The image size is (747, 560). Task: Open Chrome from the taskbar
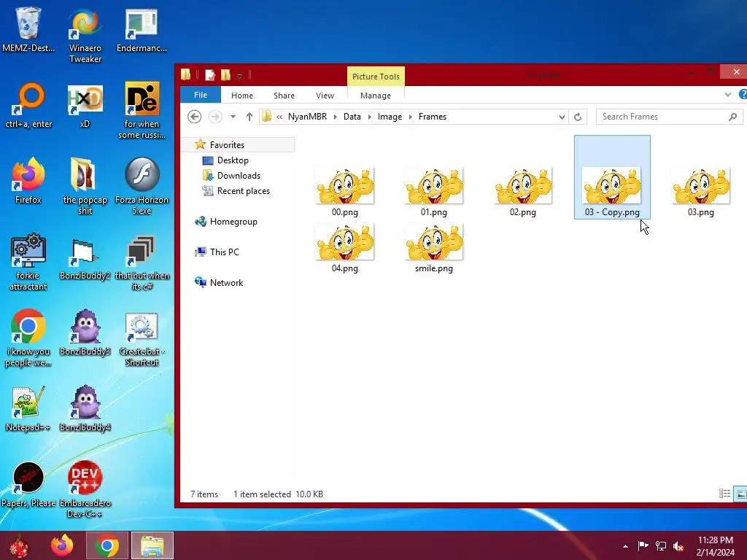coord(107,545)
